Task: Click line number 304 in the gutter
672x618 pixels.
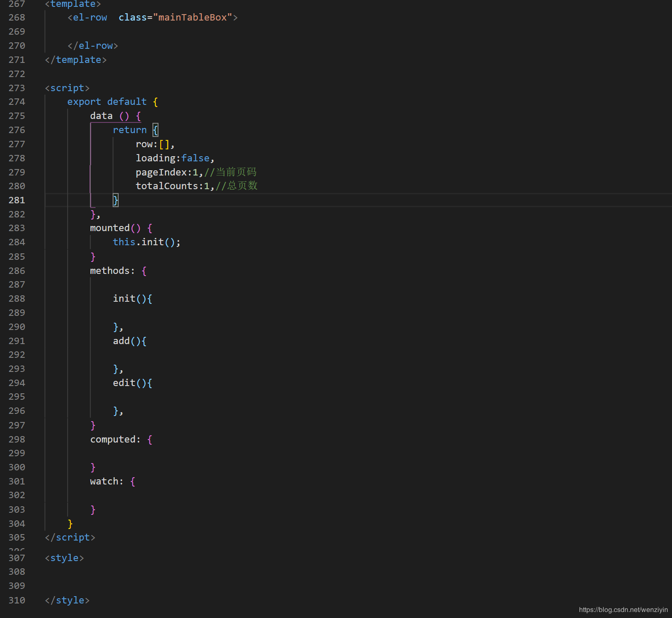Action: pos(17,524)
